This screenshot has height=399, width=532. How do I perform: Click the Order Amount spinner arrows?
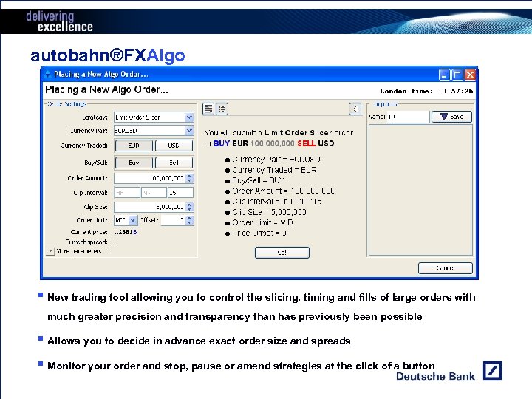click(190, 178)
